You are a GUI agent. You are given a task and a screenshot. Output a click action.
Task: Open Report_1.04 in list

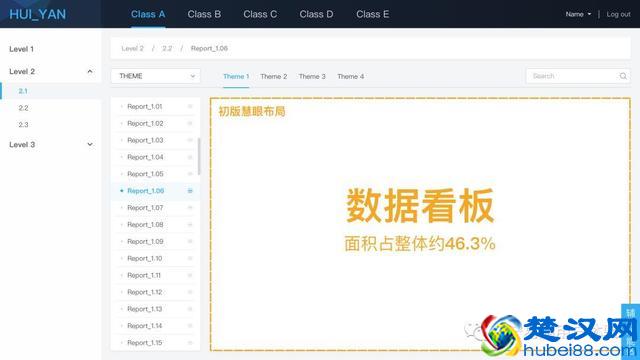145,157
